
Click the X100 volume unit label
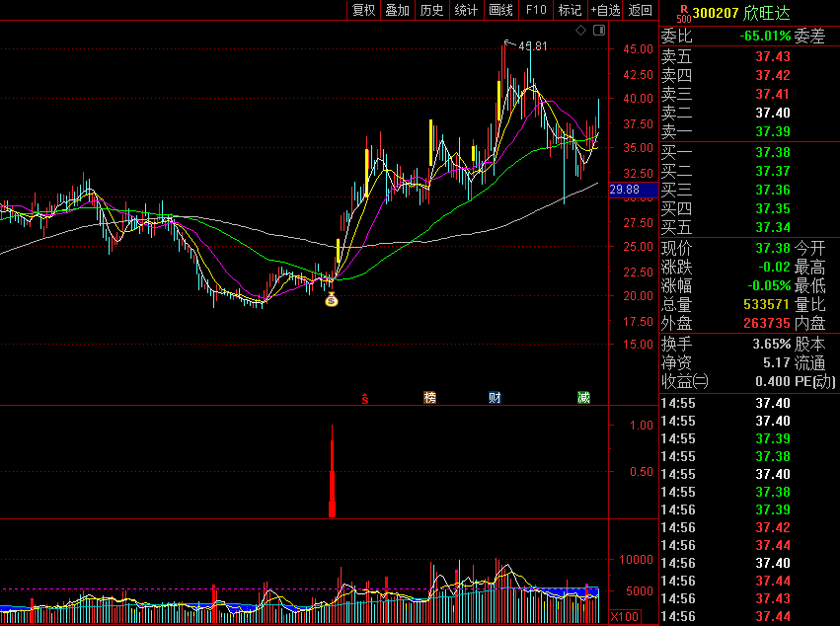[625, 616]
